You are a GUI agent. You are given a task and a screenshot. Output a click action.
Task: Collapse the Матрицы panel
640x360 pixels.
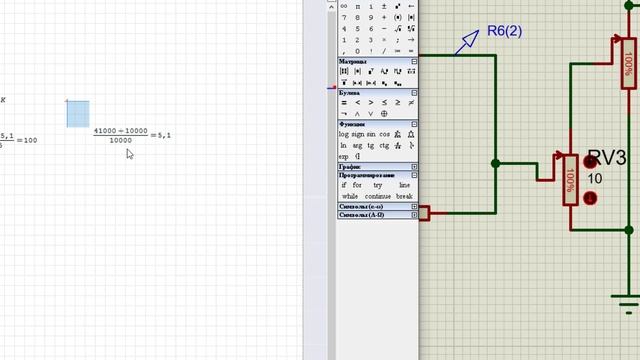click(x=414, y=62)
